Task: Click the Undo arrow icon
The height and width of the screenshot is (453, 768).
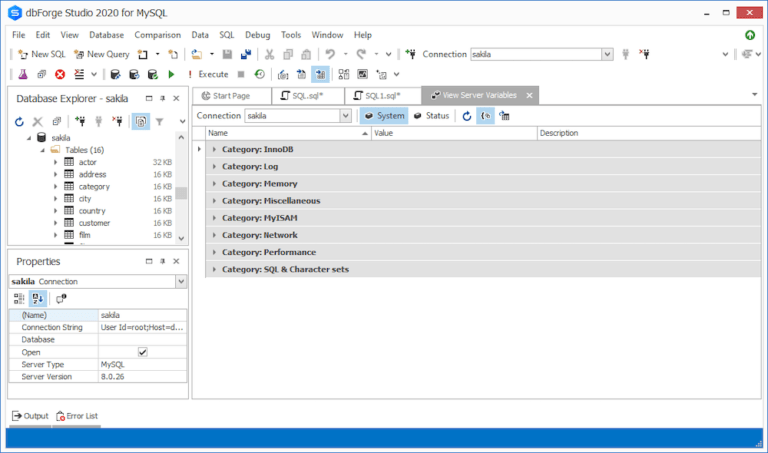Action: [331, 54]
